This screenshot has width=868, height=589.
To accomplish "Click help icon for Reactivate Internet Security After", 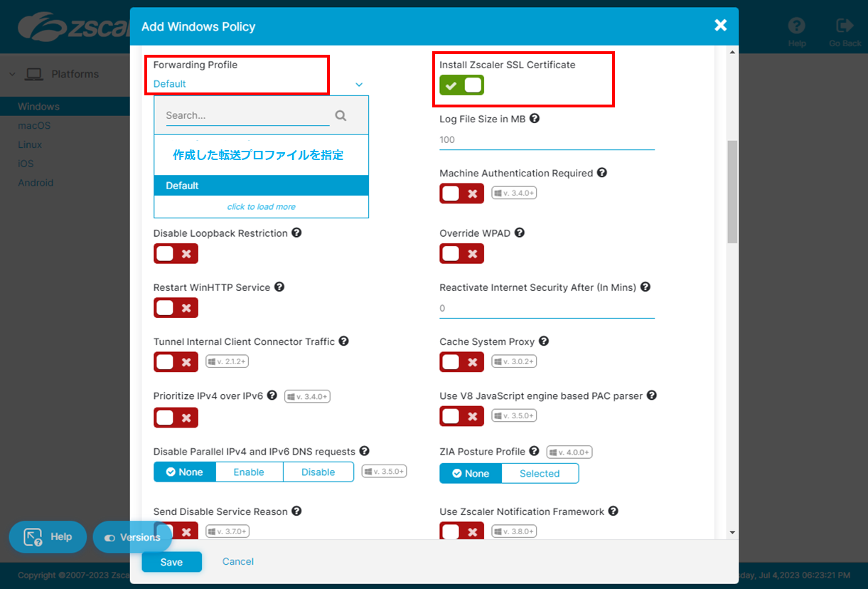I will point(645,287).
